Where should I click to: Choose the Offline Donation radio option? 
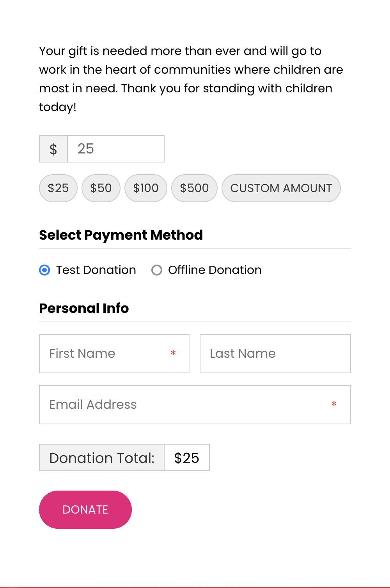point(157,270)
